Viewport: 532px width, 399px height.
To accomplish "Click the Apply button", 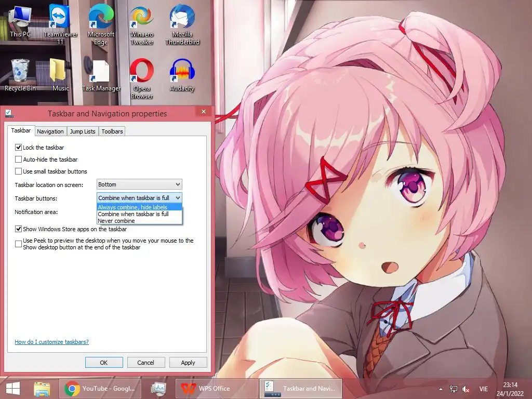I will pyautogui.click(x=188, y=362).
